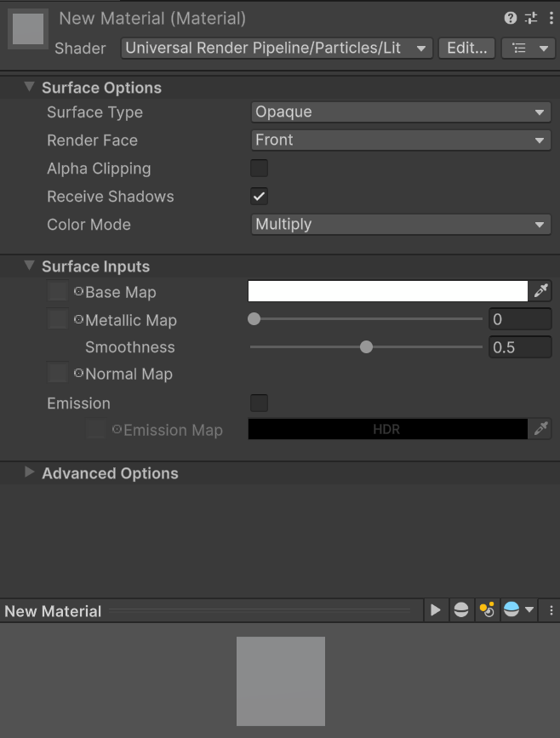Open the Surface Type dropdown
This screenshot has width=560, height=738.
coord(401,112)
